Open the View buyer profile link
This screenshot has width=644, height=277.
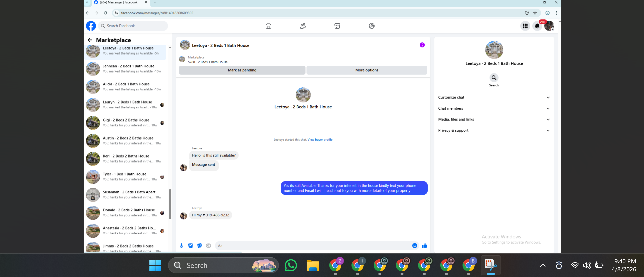(320, 140)
